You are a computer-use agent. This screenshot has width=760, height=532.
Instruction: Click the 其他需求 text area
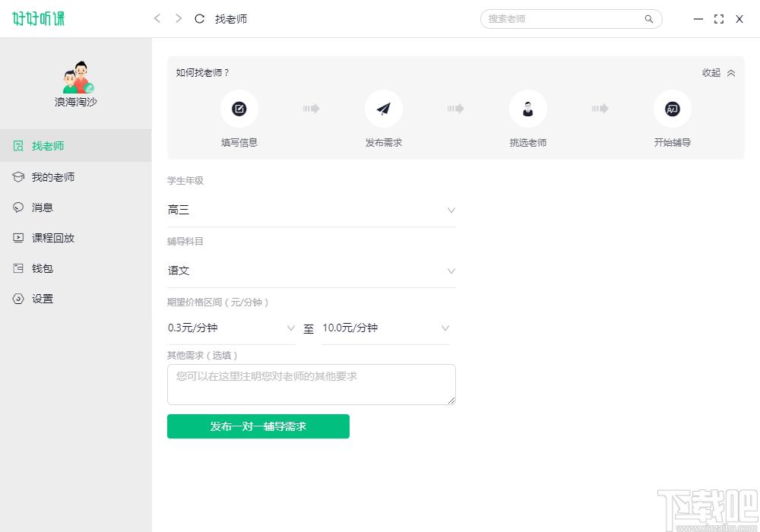(x=311, y=385)
